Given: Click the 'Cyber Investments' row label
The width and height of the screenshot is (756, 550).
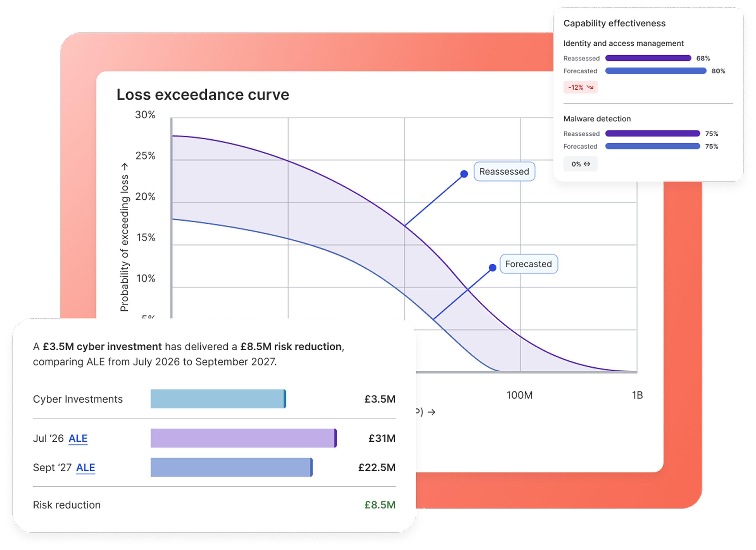Looking at the screenshot, I should coord(78,399).
